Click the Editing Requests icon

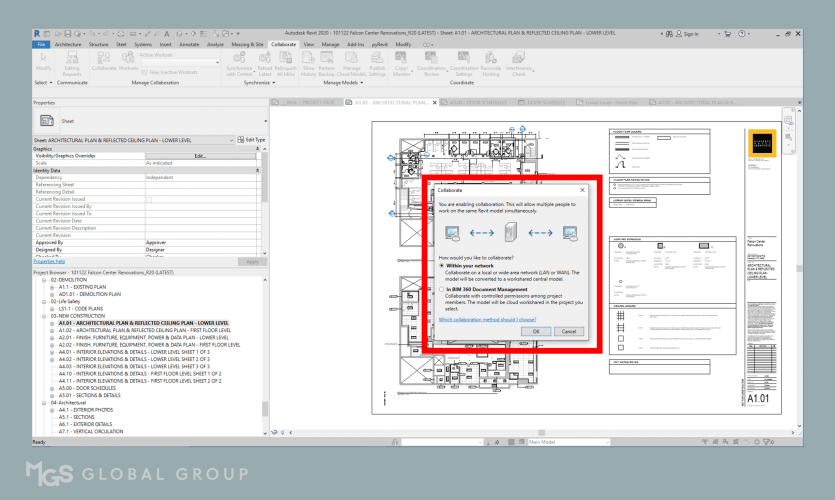tap(73, 62)
